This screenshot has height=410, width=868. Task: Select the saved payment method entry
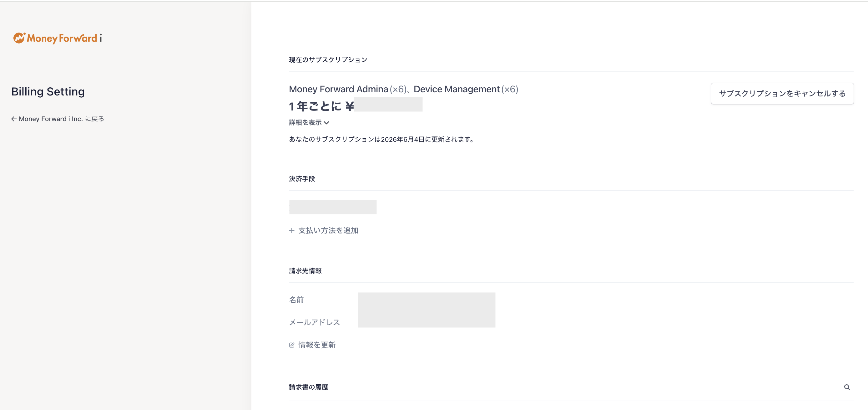point(333,207)
